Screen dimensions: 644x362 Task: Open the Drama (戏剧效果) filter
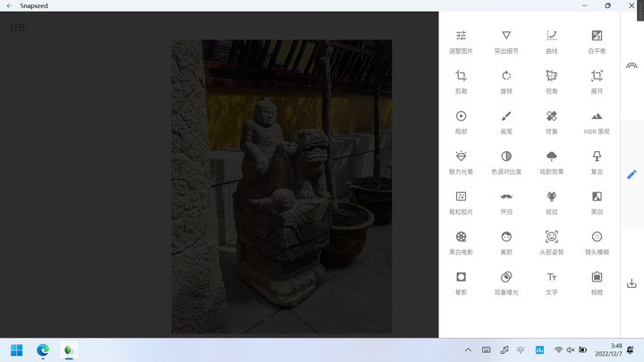[x=551, y=162]
